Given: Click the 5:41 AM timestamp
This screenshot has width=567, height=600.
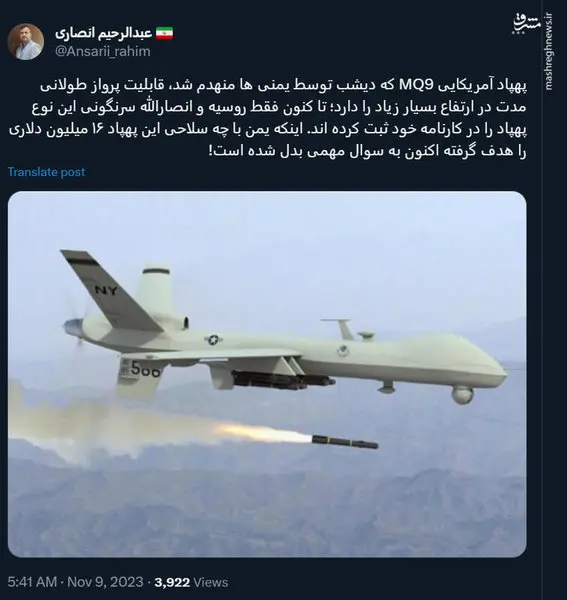Looking at the screenshot, I should coord(32,582).
